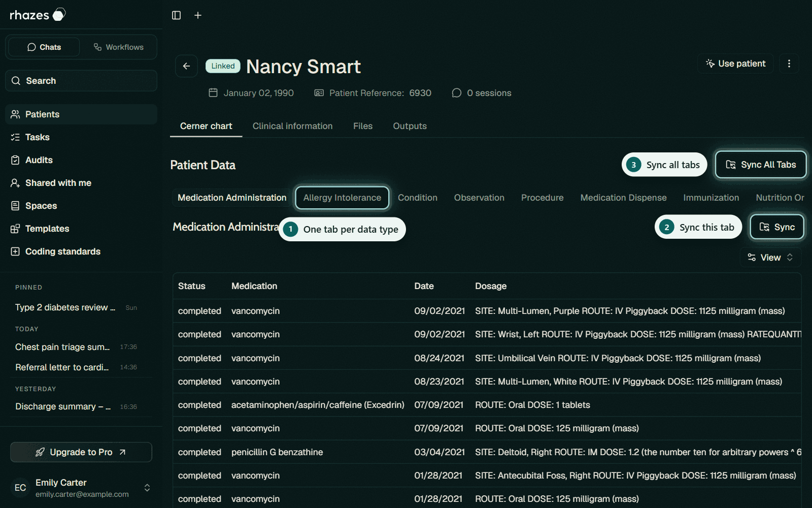812x508 pixels.
Task: Open the Observation data tab
Action: pyautogui.click(x=479, y=198)
